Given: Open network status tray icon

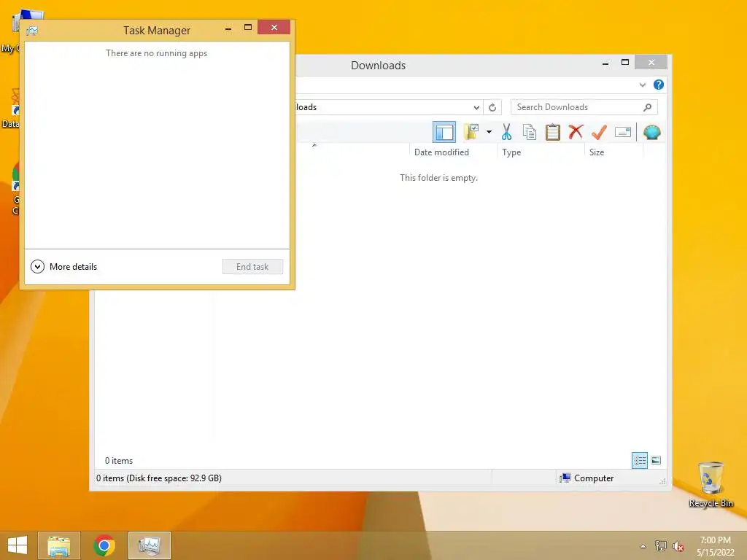Looking at the screenshot, I should pyautogui.click(x=660, y=545).
